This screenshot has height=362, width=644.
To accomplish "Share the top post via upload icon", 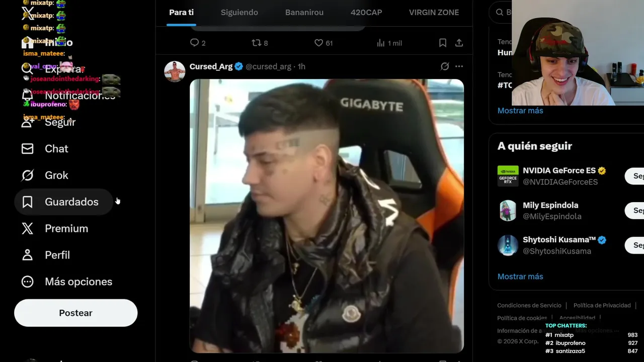I will (x=459, y=43).
